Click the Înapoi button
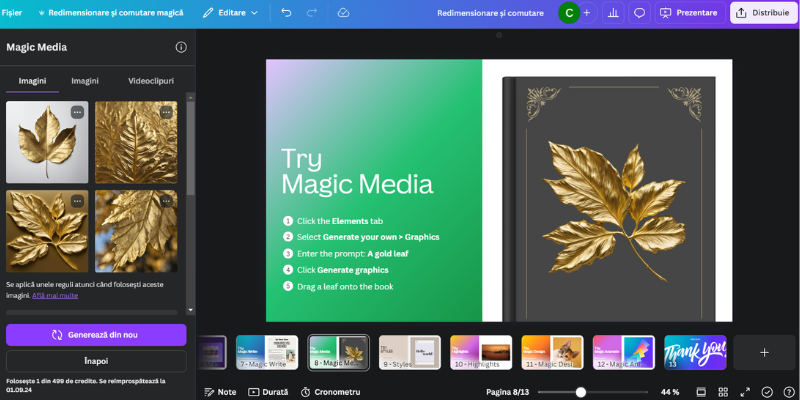This screenshot has height=400, width=800. pyautogui.click(x=96, y=360)
